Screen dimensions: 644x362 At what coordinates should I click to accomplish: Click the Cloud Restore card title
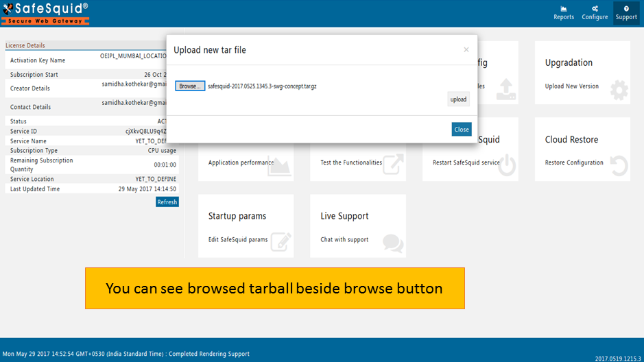coord(571,140)
